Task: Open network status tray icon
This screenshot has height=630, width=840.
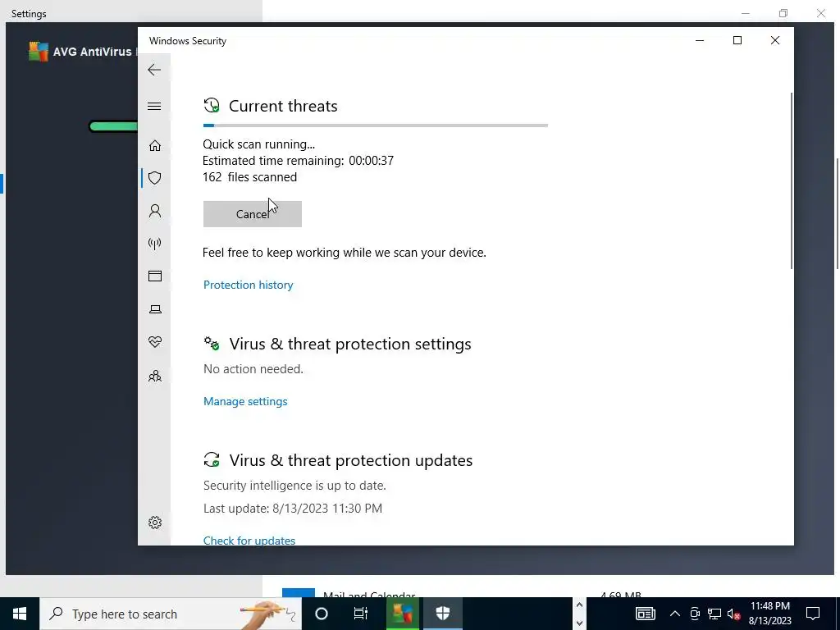Action: click(714, 614)
